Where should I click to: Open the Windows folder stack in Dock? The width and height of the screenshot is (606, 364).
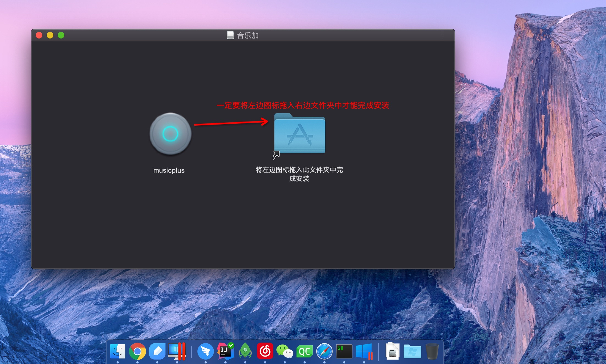[412, 351]
